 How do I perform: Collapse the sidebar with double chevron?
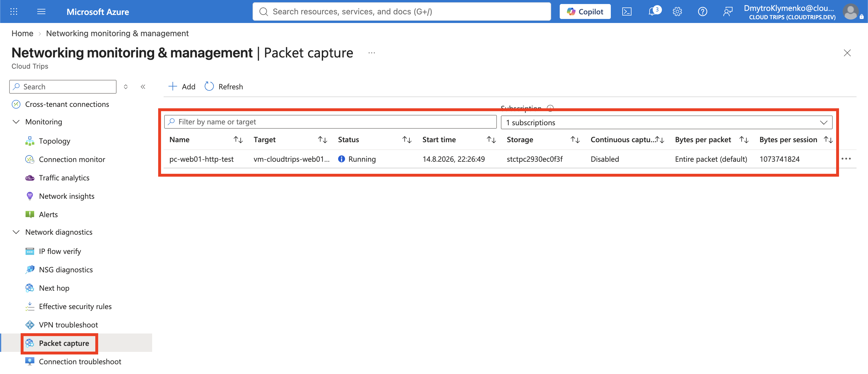coord(143,87)
